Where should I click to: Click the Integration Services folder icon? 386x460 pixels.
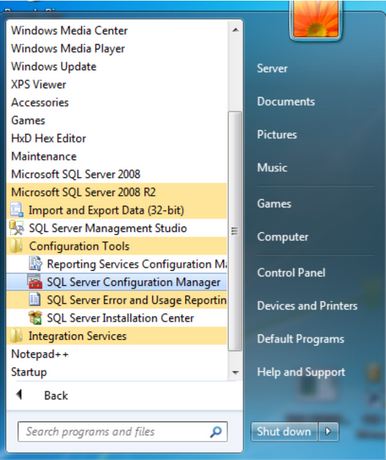click(x=16, y=336)
